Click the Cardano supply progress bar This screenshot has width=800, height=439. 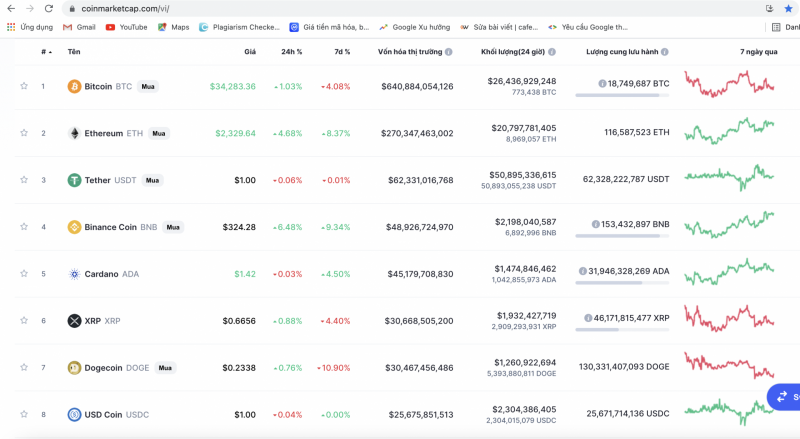tap(622, 283)
